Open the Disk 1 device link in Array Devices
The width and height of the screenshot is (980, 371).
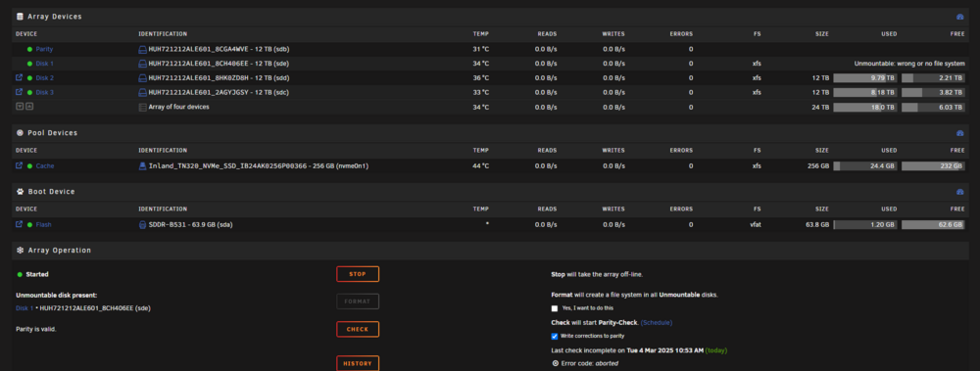coord(44,64)
